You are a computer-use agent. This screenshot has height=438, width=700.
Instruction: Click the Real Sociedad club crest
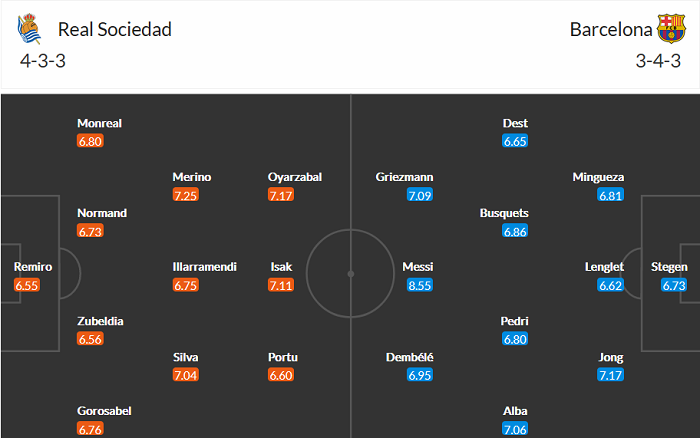pos(29,30)
